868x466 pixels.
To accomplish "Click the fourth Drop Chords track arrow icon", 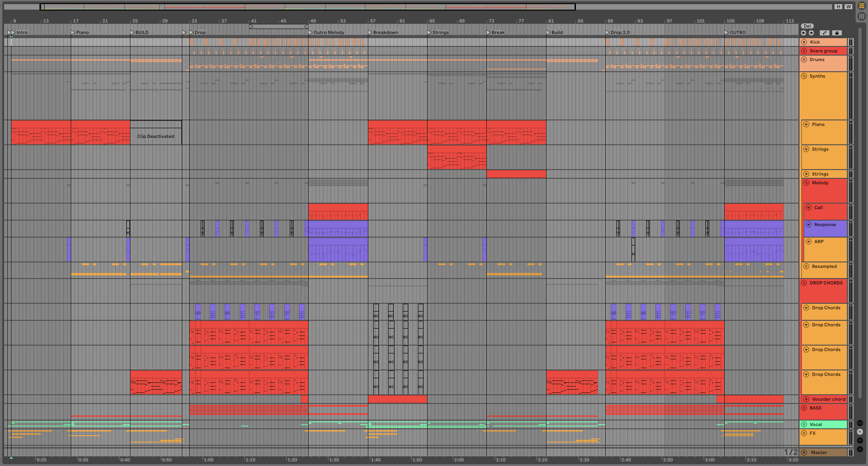I will [806, 375].
